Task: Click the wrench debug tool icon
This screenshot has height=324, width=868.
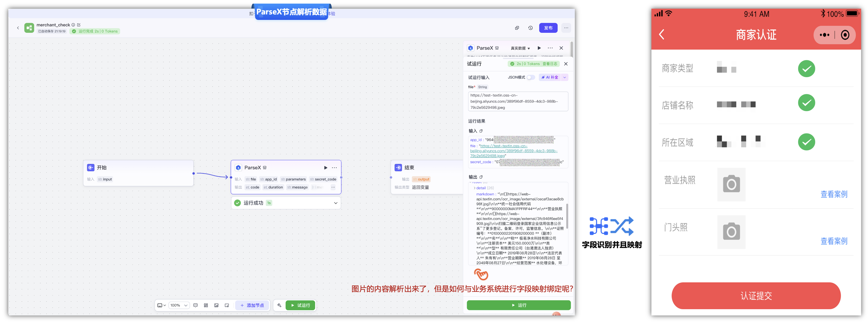Action: pyautogui.click(x=279, y=305)
